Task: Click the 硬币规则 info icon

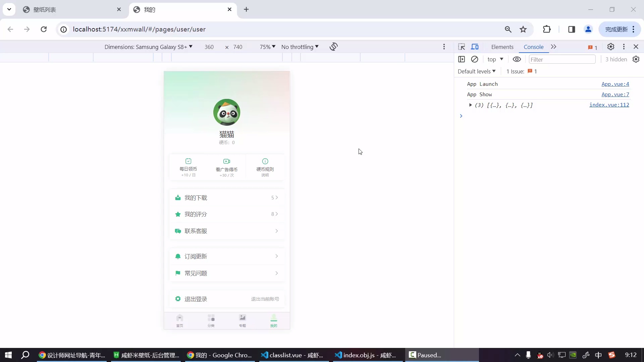Action: [265, 161]
